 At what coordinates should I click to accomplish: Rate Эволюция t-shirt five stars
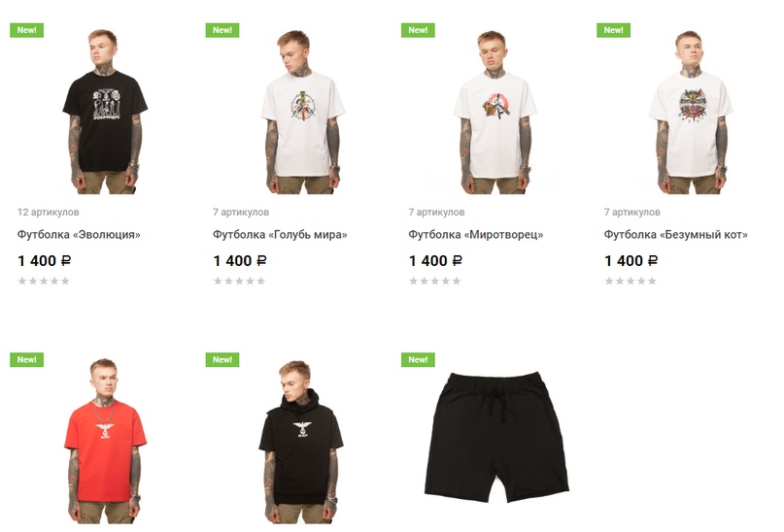tap(65, 281)
